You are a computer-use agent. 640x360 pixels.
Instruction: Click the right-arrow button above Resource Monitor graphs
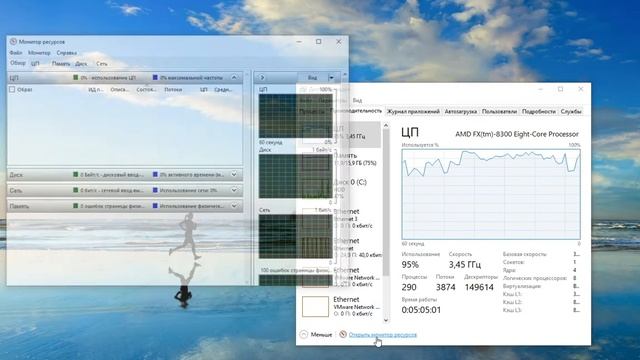(262, 78)
